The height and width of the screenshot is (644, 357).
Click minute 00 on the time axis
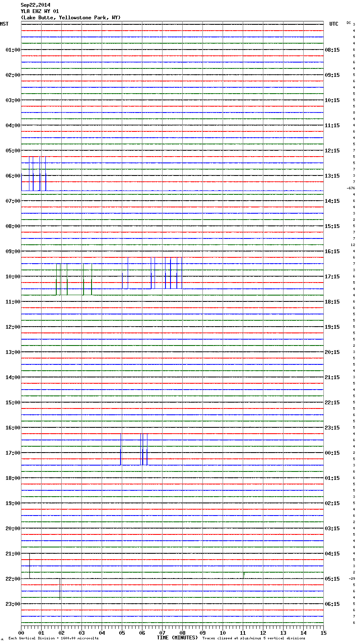[21, 633]
